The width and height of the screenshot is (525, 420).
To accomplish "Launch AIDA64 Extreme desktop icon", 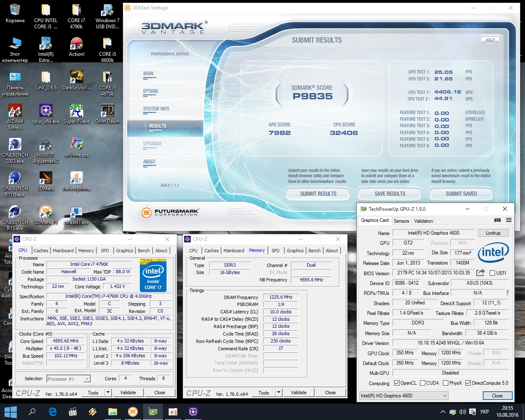I will (15, 117).
